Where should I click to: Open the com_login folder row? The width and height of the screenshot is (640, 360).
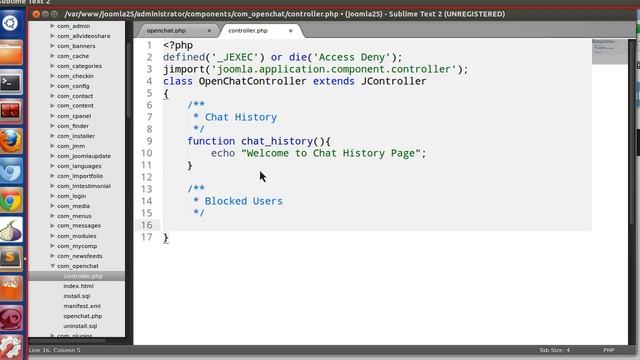click(77, 196)
